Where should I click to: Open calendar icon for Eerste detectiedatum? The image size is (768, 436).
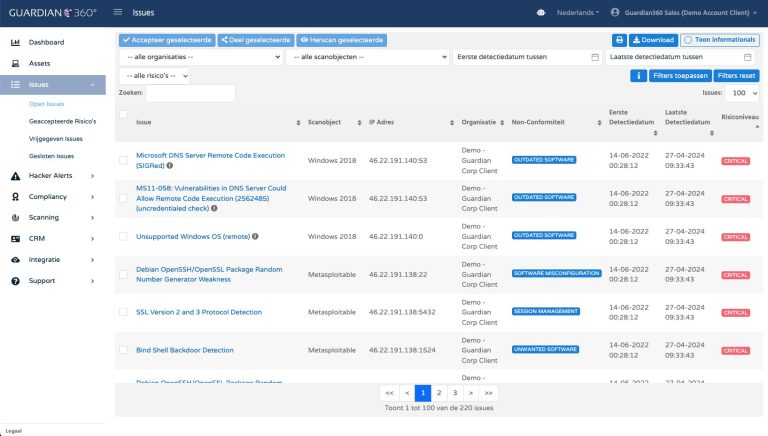595,57
